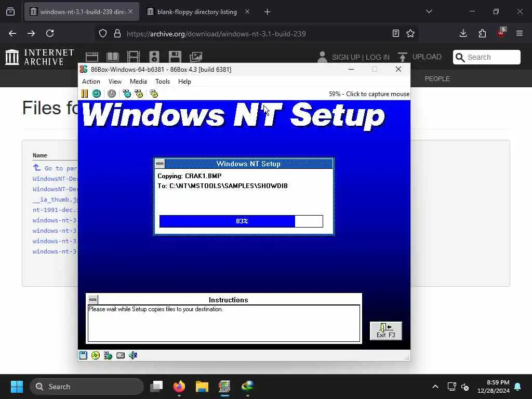Show hidden system tray icons chevron

(435, 387)
